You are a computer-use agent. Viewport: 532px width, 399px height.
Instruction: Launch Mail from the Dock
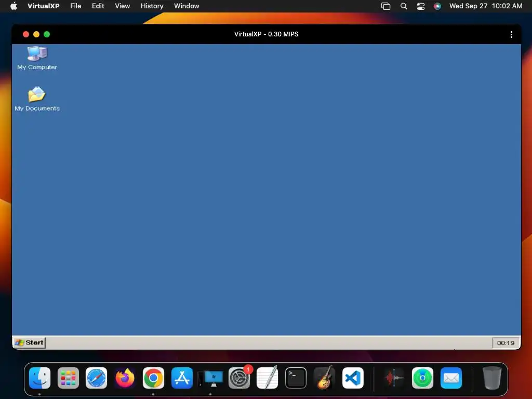pyautogui.click(x=451, y=378)
